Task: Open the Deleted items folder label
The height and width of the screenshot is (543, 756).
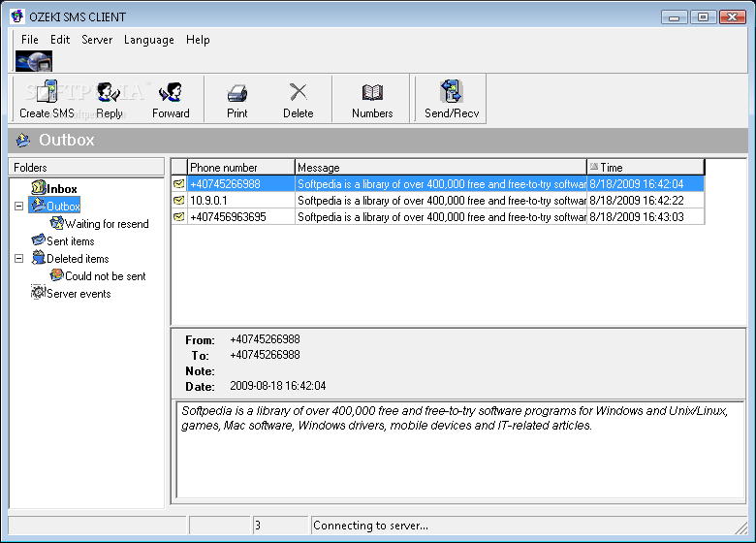Action: click(78, 259)
